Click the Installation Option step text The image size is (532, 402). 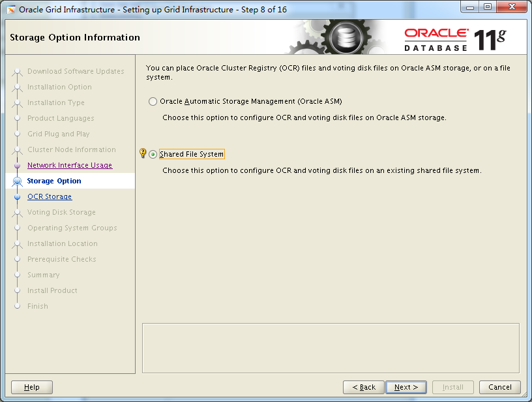click(x=59, y=87)
